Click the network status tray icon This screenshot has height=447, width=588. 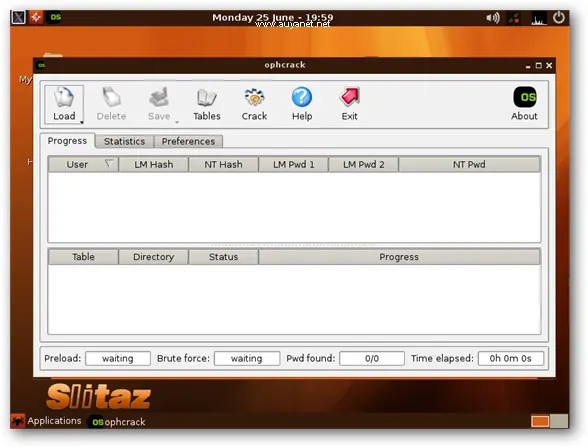pos(514,18)
